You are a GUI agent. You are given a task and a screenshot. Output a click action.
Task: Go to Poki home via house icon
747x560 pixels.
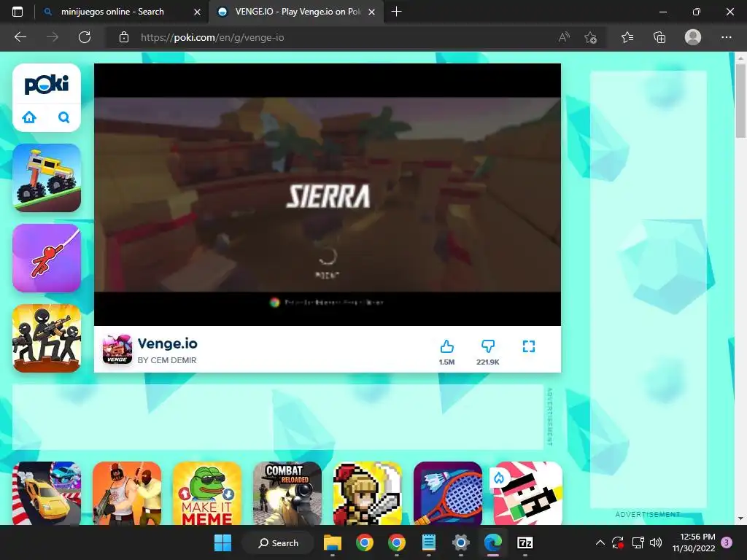point(29,117)
